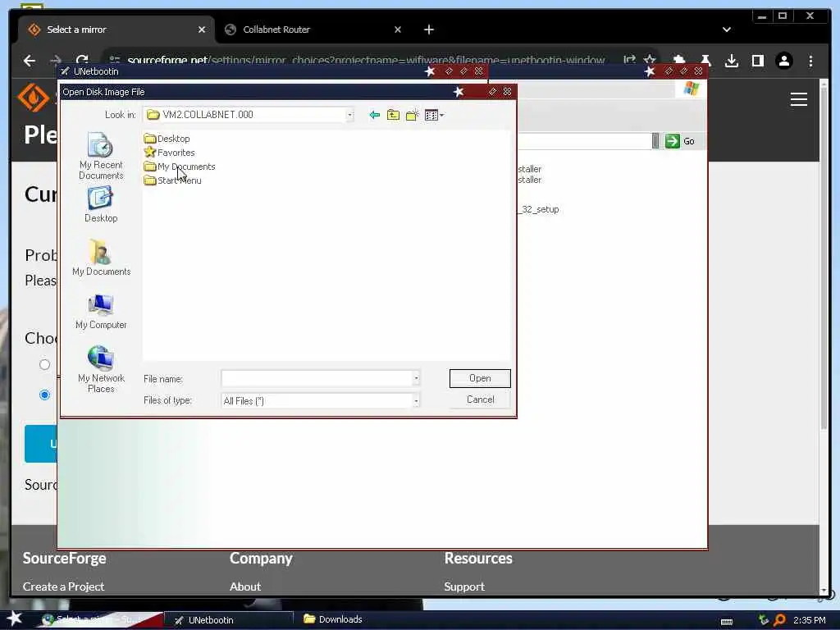The width and height of the screenshot is (840, 630).
Task: Click the orange search tray icon
Action: point(779,620)
